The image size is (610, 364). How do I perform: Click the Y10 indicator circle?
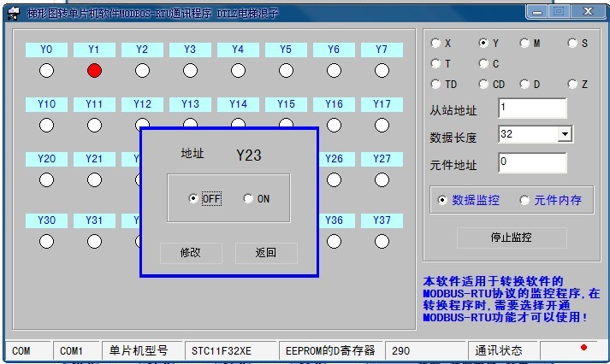pyautogui.click(x=46, y=125)
